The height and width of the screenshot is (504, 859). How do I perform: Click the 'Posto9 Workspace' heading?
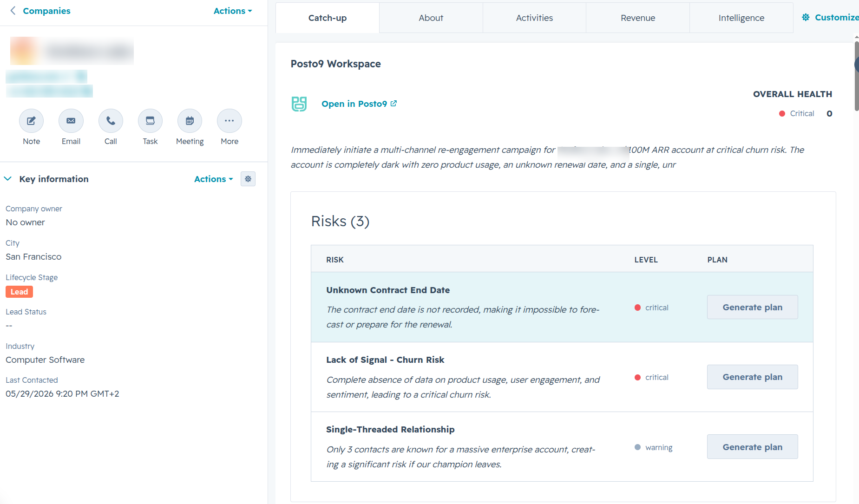tap(335, 64)
